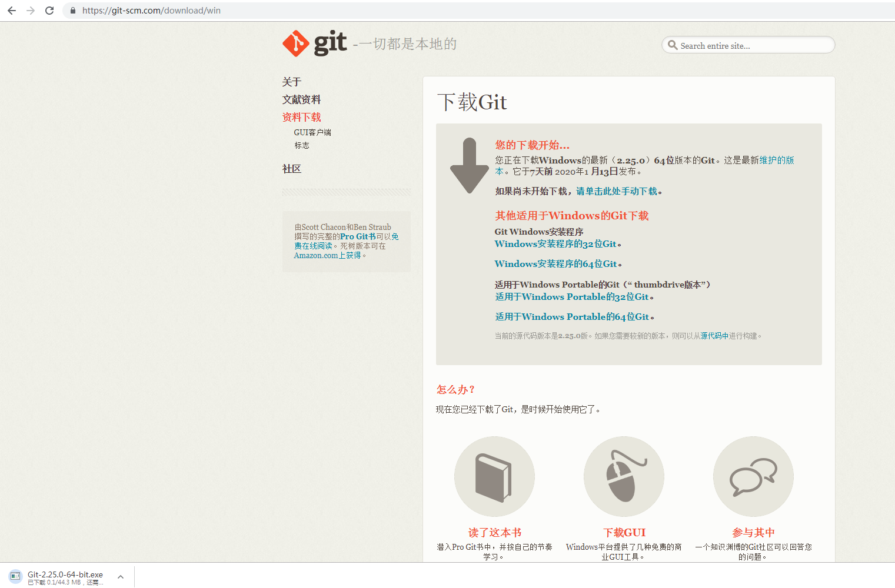Image resolution: width=895 pixels, height=588 pixels.
Task: Click the browser back arrow
Action: pos(12,11)
